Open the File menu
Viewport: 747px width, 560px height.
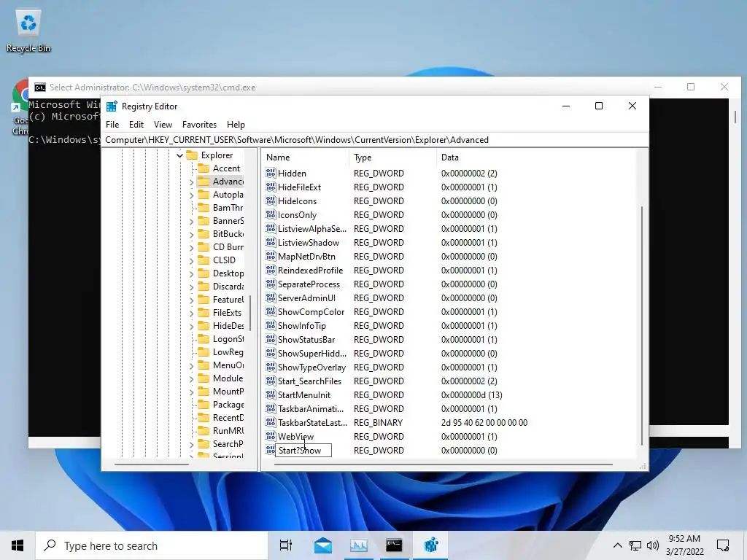[x=112, y=124]
